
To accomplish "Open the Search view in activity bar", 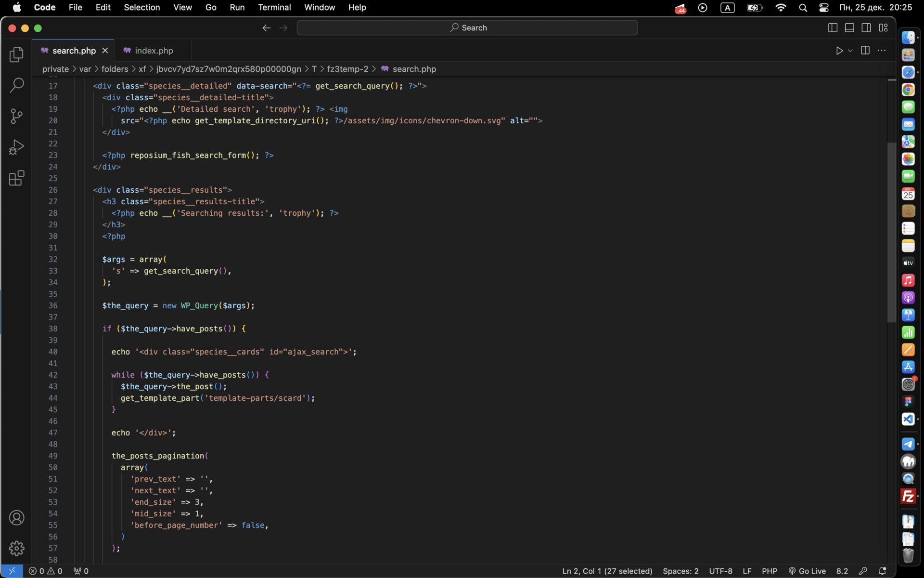I will tap(16, 85).
